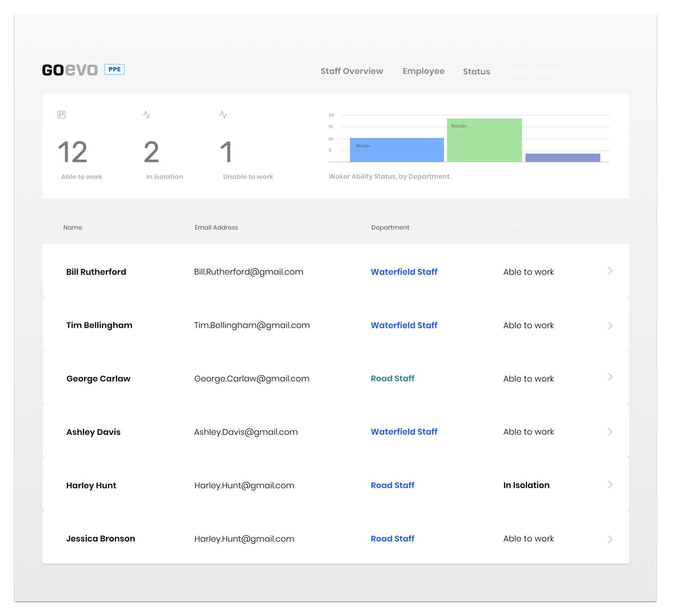Go to the Status tab

coord(477,71)
